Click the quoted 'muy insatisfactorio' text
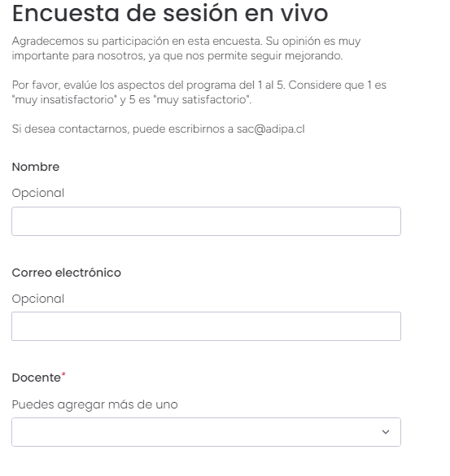This screenshot has width=450, height=476. click(x=64, y=99)
